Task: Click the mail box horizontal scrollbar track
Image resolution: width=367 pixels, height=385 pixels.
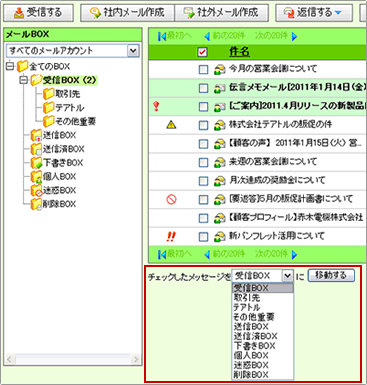Action: 73,359
